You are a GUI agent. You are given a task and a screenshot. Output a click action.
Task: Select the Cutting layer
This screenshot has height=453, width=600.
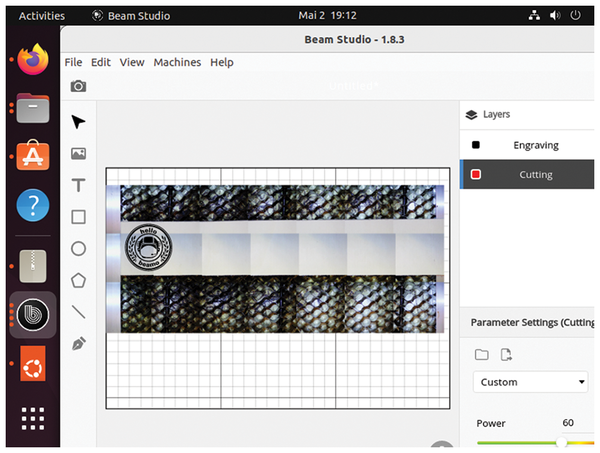[527, 174]
